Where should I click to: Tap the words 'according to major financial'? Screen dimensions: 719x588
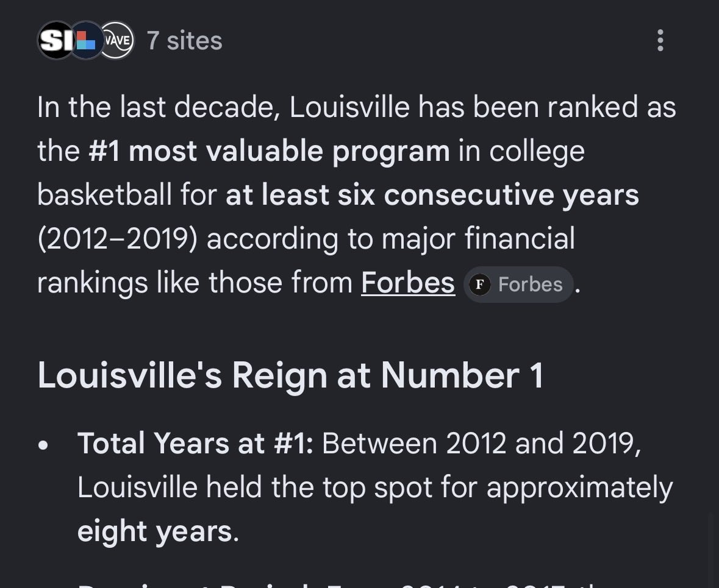391,239
